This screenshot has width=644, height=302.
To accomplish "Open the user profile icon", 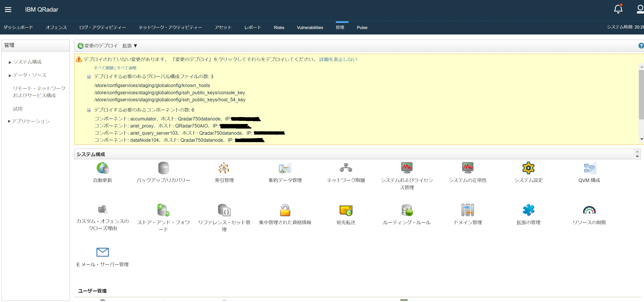I will (x=640, y=9).
